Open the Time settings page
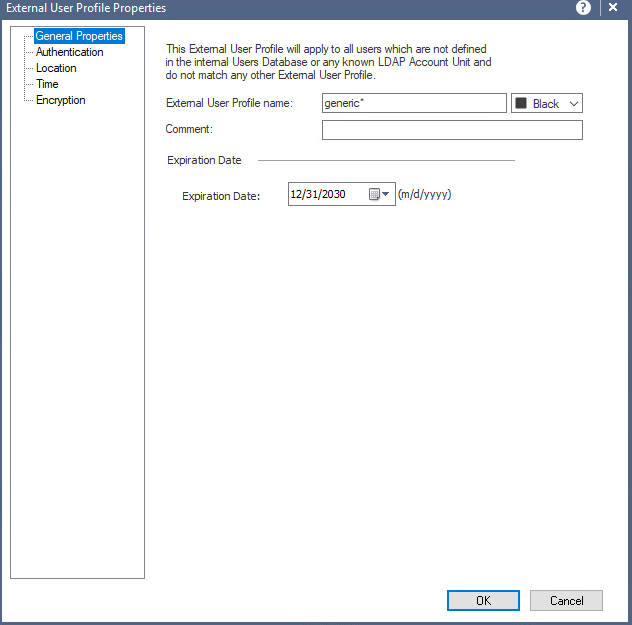Image resolution: width=632 pixels, height=625 pixels. (47, 84)
